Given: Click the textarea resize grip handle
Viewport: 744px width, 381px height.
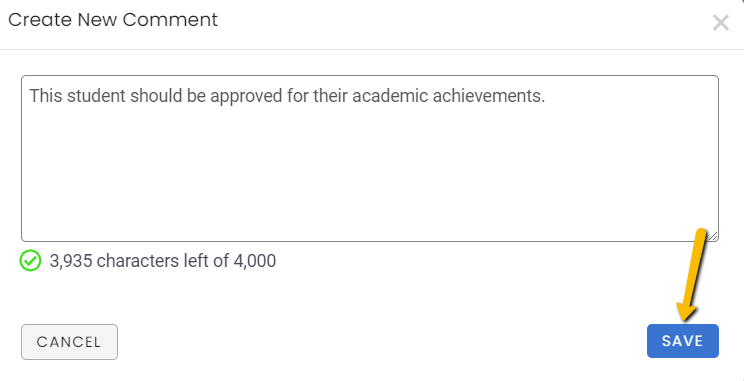Looking at the screenshot, I should tap(713, 236).
